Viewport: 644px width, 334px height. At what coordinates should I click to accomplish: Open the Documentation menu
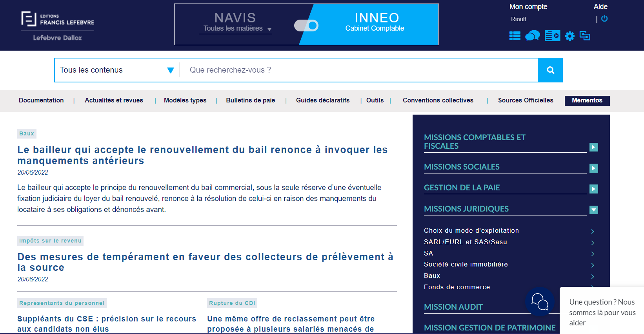point(41,100)
